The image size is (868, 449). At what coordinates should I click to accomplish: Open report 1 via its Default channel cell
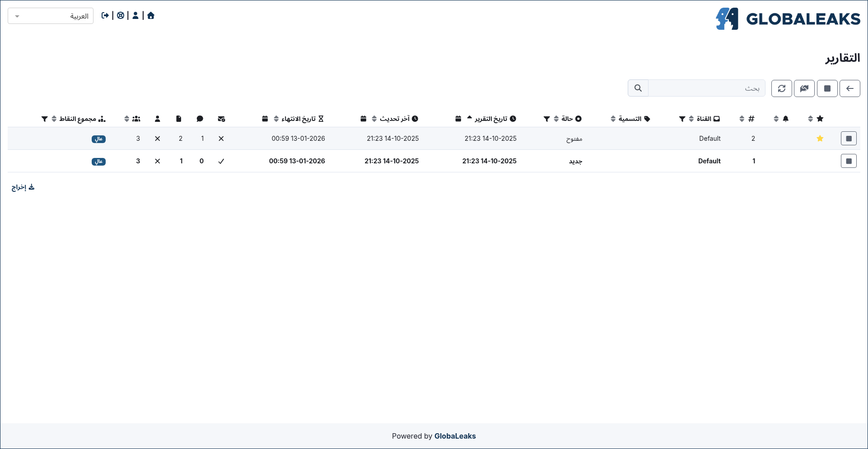(x=709, y=161)
